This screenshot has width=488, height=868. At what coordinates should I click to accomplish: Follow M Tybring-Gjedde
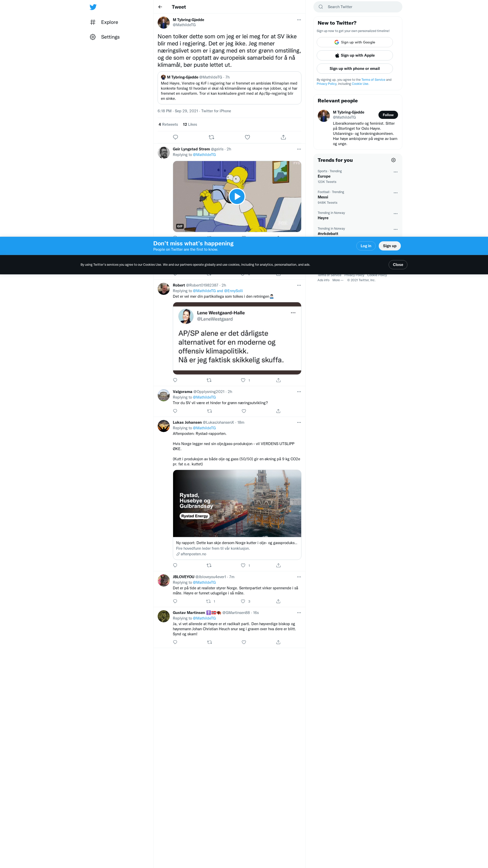pyautogui.click(x=388, y=115)
